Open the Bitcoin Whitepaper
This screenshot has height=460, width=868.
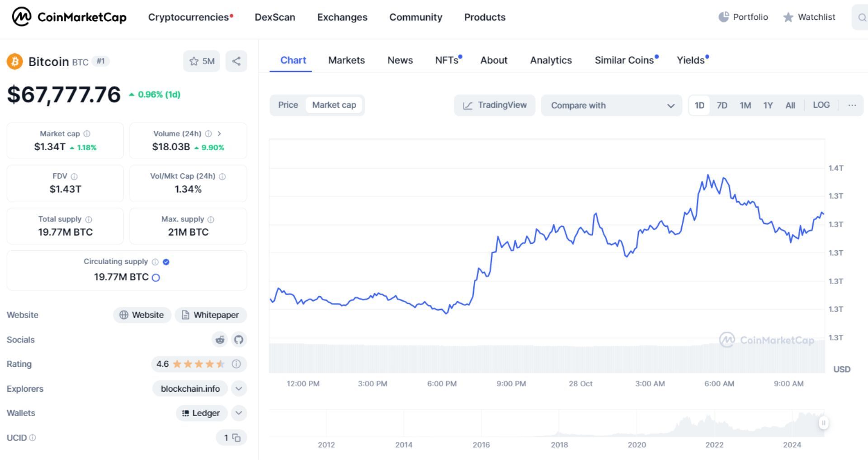point(211,315)
